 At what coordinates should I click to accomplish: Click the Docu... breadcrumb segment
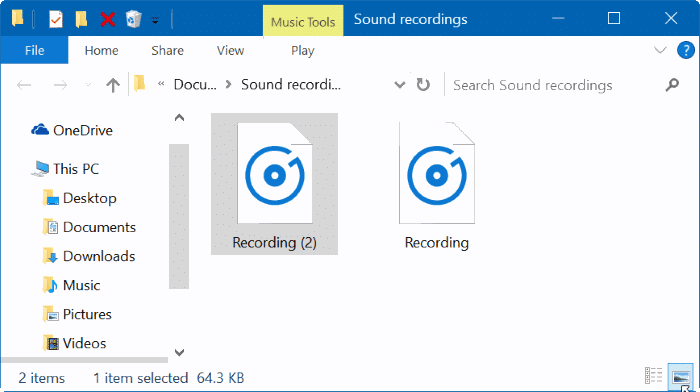coord(195,84)
